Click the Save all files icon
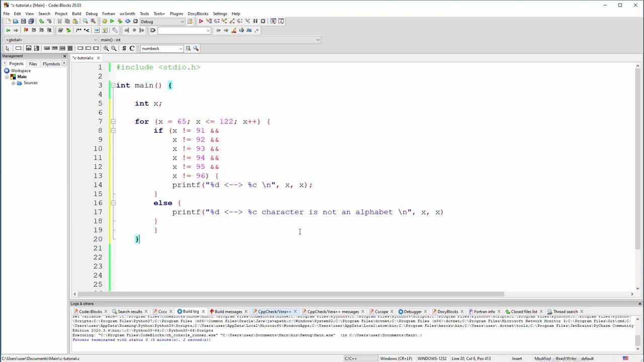 coord(31,21)
